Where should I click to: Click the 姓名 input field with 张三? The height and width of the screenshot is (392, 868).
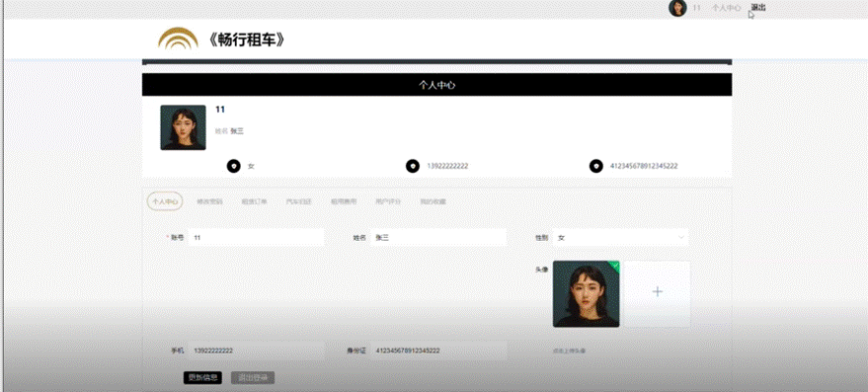click(x=438, y=238)
